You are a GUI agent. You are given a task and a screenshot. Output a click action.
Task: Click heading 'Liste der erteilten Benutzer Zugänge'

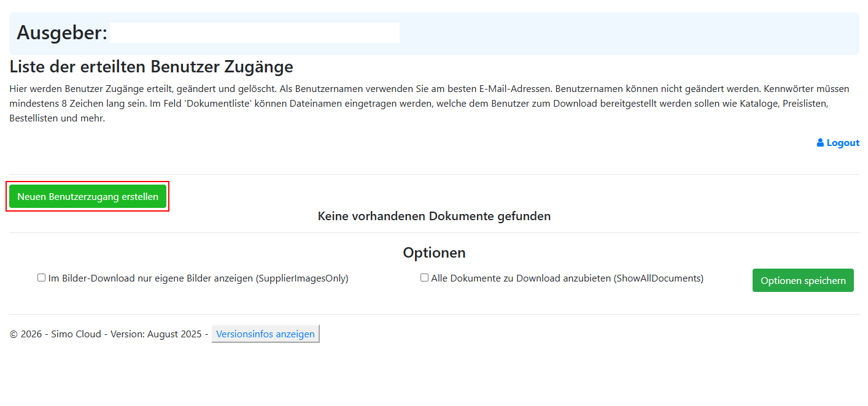[x=151, y=66]
